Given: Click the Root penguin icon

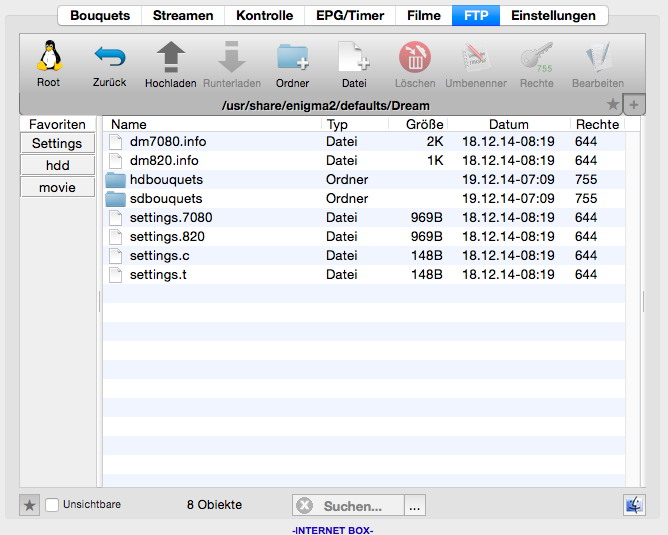Looking at the screenshot, I should pos(48,57).
